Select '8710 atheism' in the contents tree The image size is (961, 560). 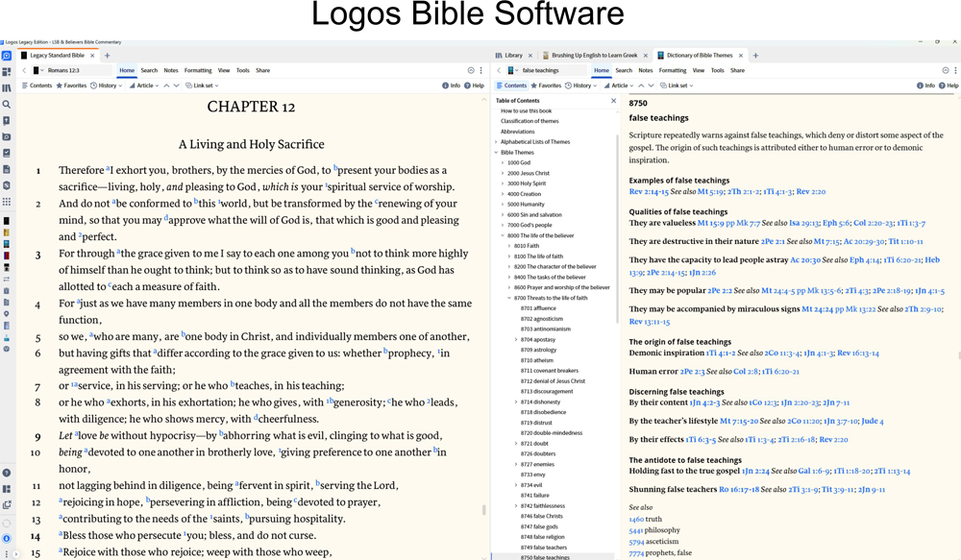537,360
